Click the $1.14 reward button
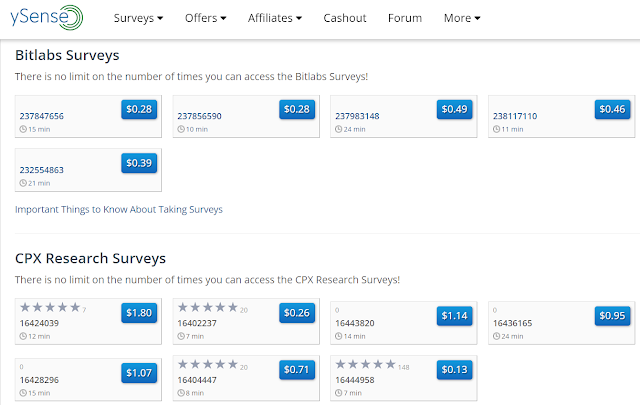Image resolution: width=640 pixels, height=405 pixels. click(454, 316)
